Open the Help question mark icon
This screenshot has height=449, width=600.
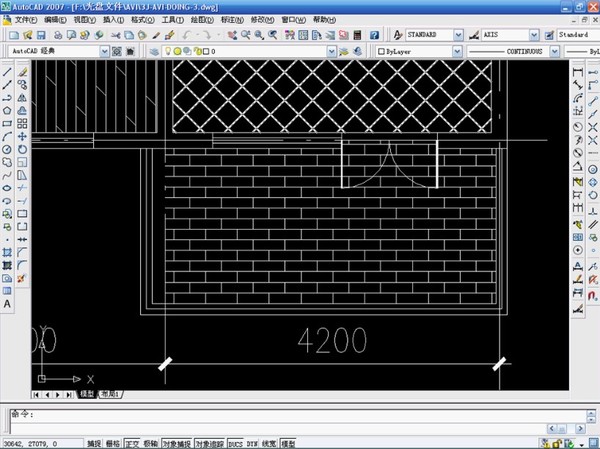tap(374, 35)
